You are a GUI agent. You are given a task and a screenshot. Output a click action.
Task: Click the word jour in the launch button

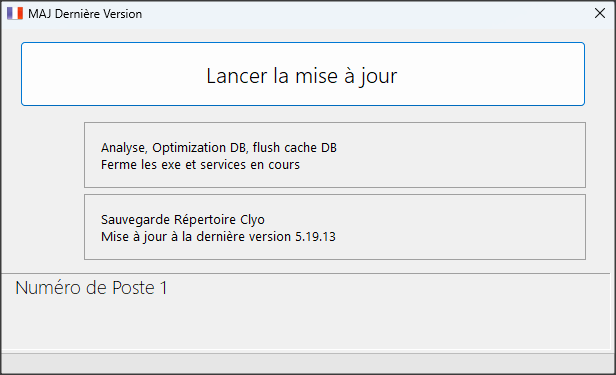click(x=379, y=76)
